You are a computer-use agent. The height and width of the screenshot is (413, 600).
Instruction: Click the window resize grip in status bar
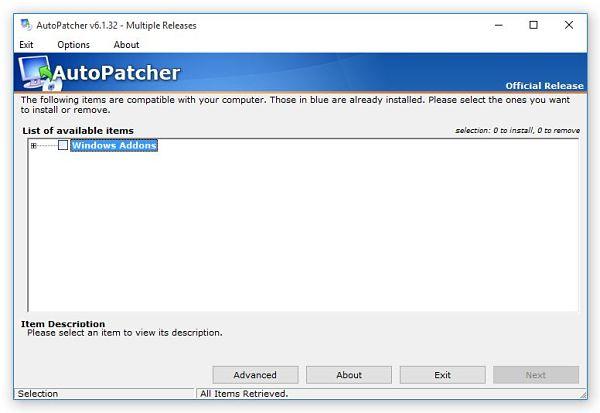click(x=583, y=394)
